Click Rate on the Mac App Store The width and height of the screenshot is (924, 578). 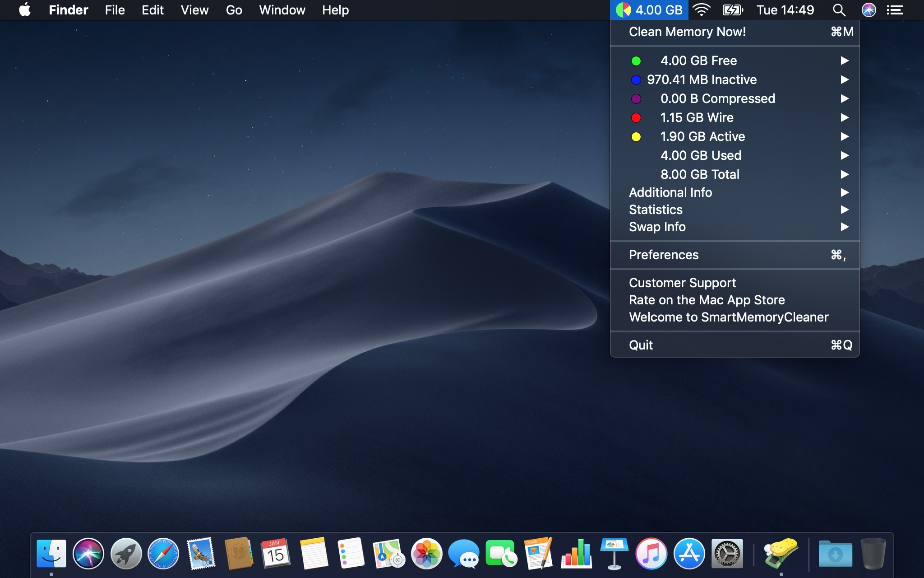pyautogui.click(x=707, y=300)
